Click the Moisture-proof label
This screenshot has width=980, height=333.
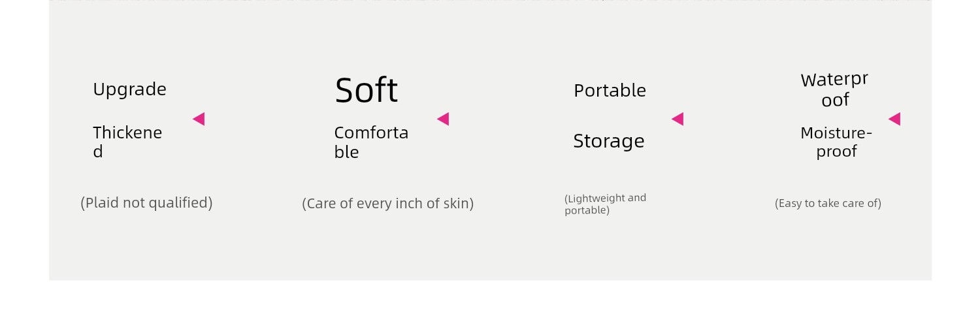(836, 142)
